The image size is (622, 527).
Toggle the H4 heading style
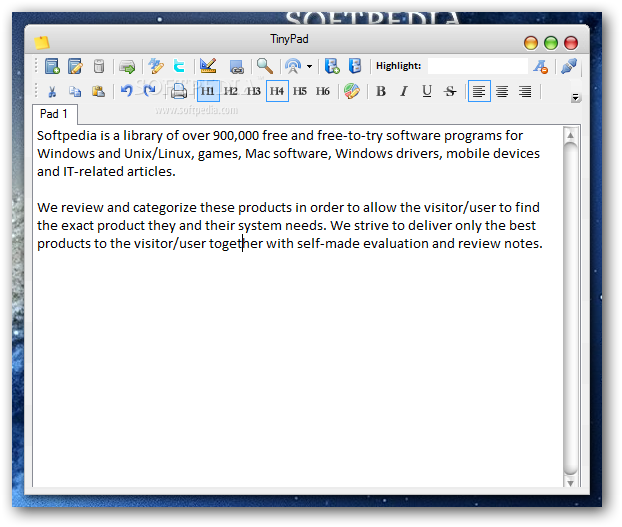(x=277, y=91)
